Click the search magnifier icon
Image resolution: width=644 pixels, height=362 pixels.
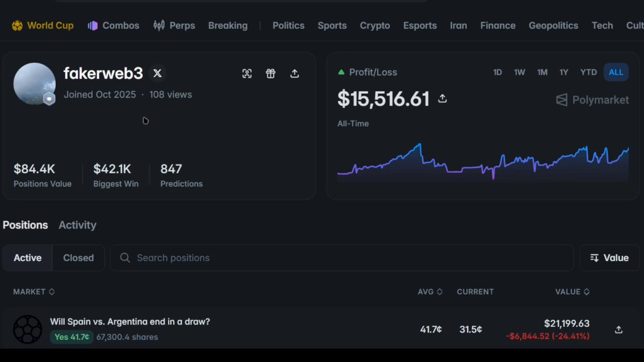[125, 258]
